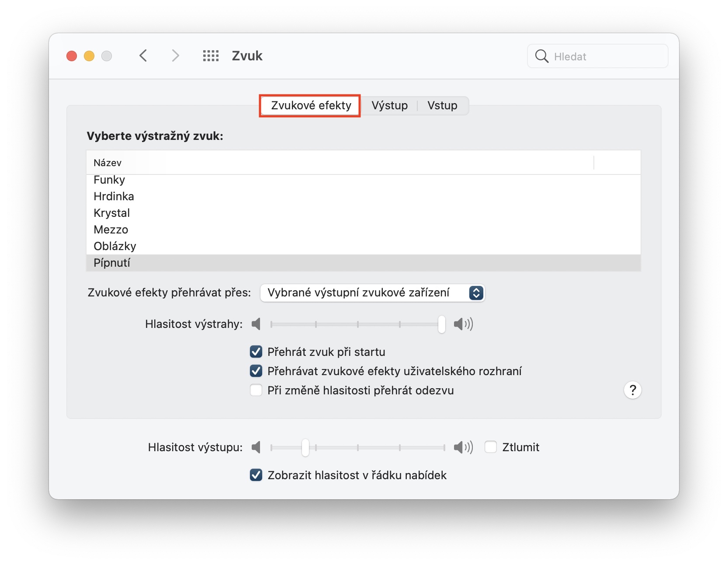Disable Přehrát zvuk při startu checkbox
This screenshot has width=728, height=564.
(256, 352)
